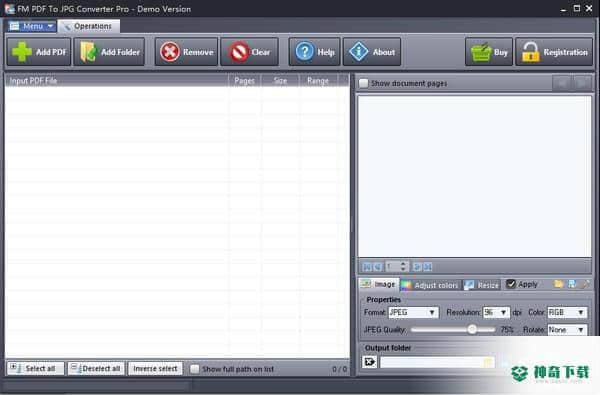Viewport: 600px width, 395px height.
Task: Click the yellow folder icon beside Apply
Action: click(x=558, y=284)
